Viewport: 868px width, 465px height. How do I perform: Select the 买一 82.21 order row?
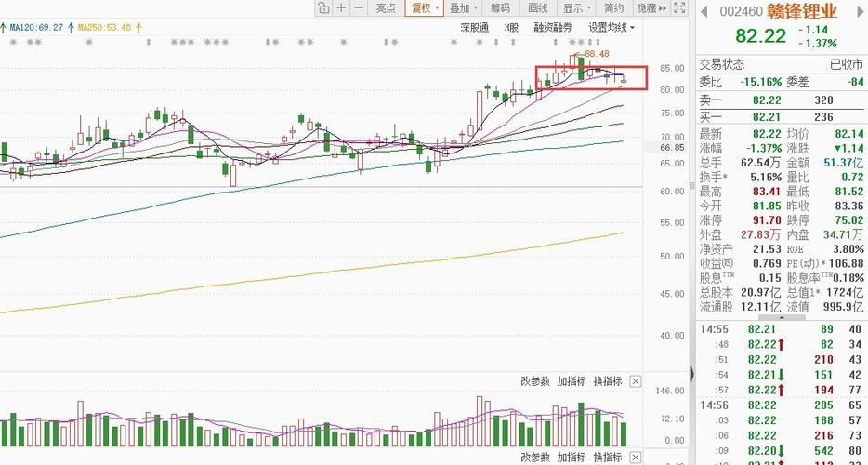click(x=781, y=117)
